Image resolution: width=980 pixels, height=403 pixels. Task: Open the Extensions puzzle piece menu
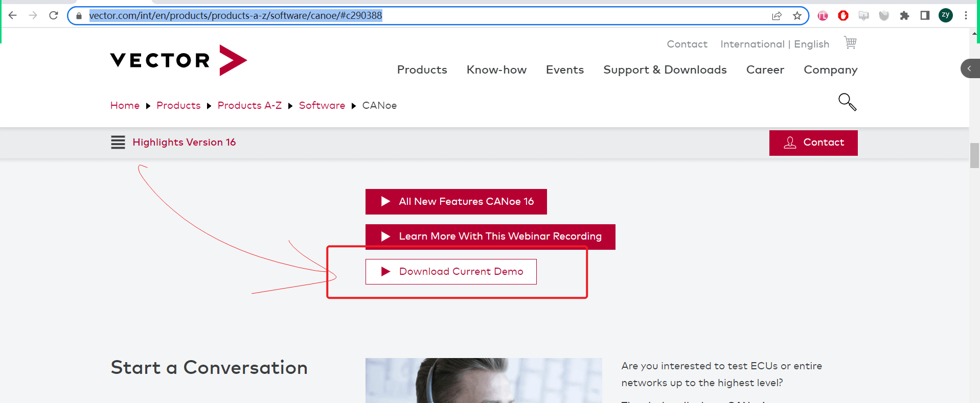pyautogui.click(x=904, y=16)
